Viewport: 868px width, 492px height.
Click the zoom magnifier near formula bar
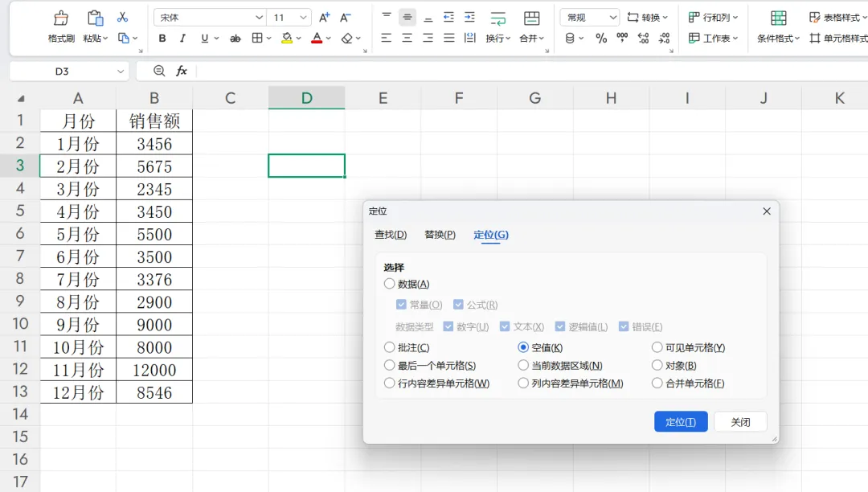point(159,71)
